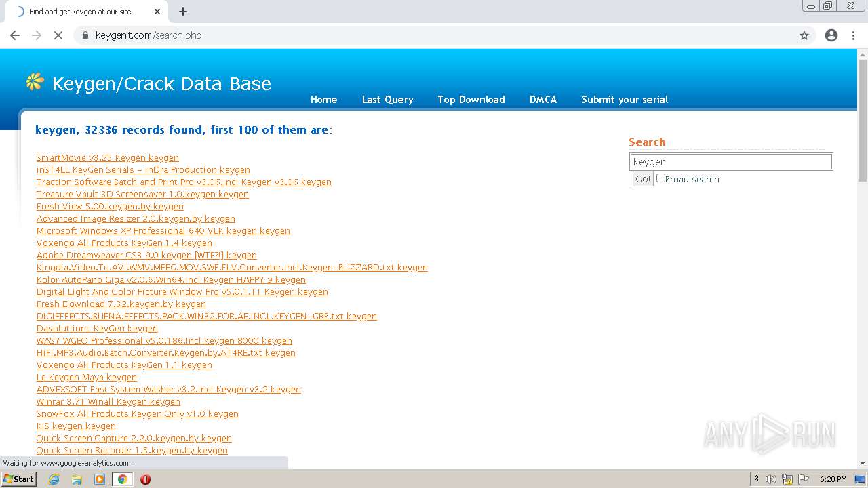Open Voxengo All Products KeyGen 1.4 link

(124, 243)
